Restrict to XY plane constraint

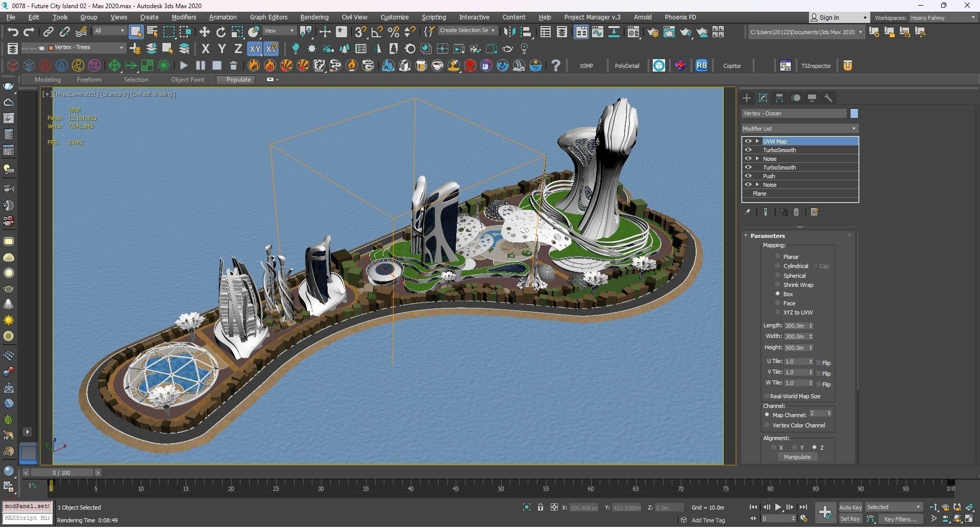(x=255, y=49)
